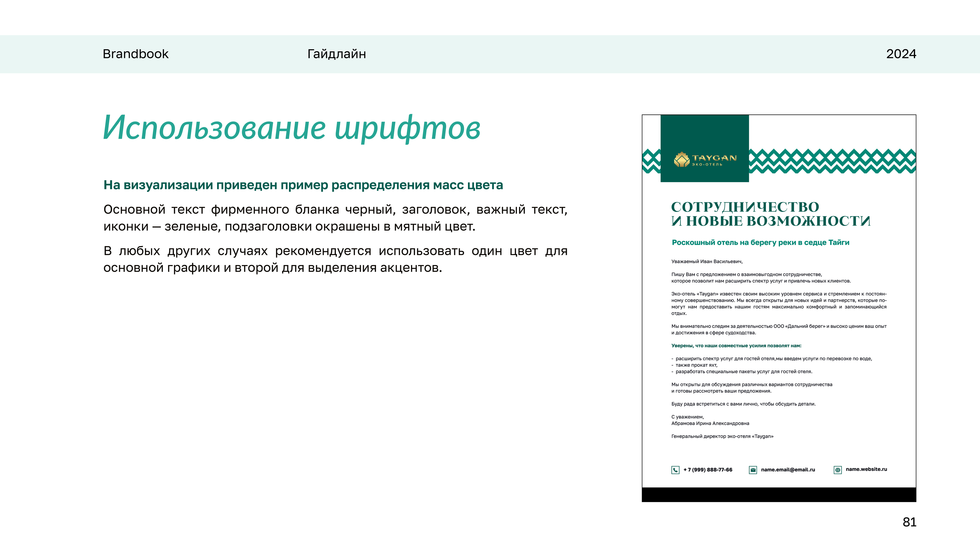This screenshot has width=980, height=551.
Task: Click the globe website icon
Action: [x=838, y=470]
